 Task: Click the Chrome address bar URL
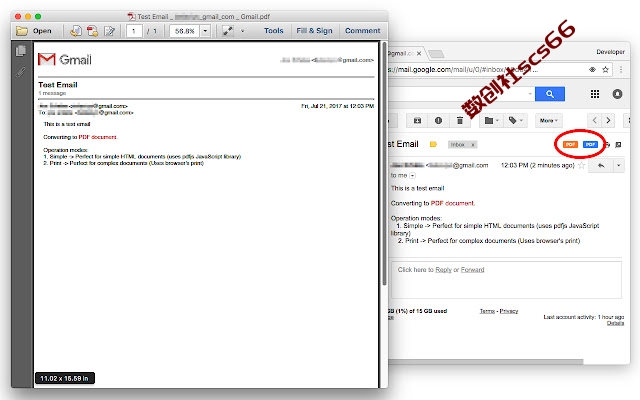(461, 70)
